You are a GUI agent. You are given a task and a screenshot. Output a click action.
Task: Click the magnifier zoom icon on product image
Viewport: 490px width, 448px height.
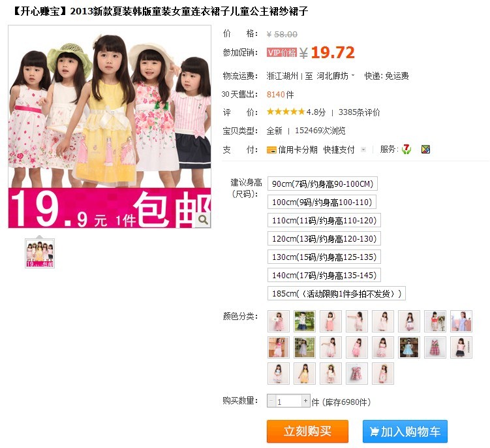pyautogui.click(x=203, y=220)
